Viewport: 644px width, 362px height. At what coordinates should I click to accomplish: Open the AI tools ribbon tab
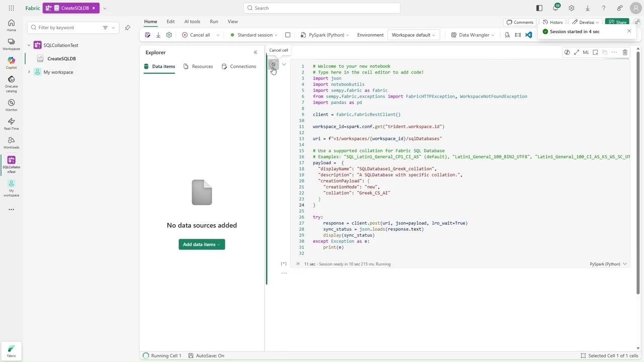click(x=192, y=22)
